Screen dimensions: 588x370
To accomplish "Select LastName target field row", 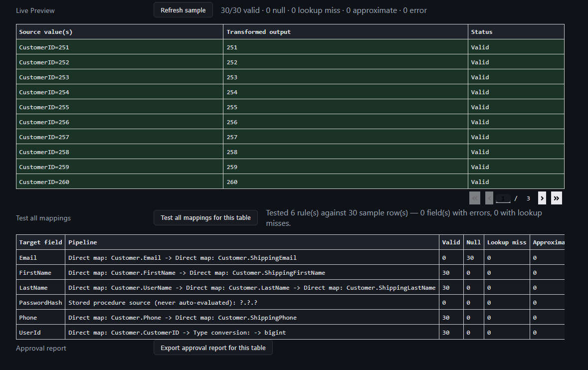I will pyautogui.click(x=290, y=288).
